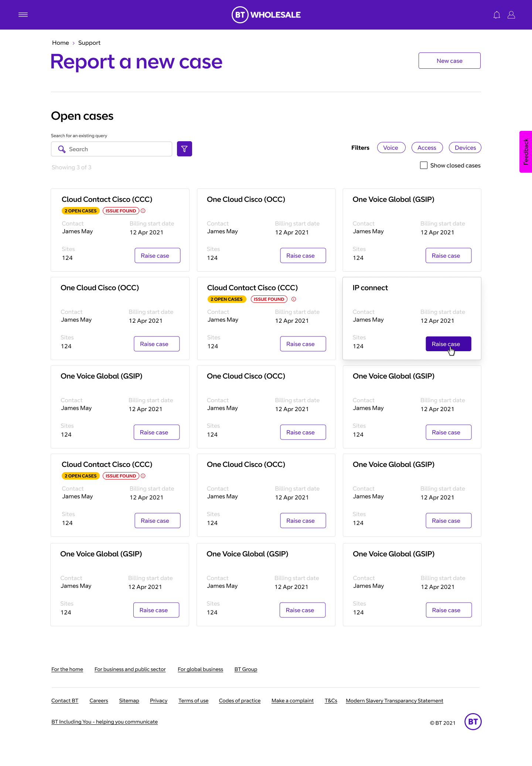Raise case on the IP connect card

click(x=449, y=344)
